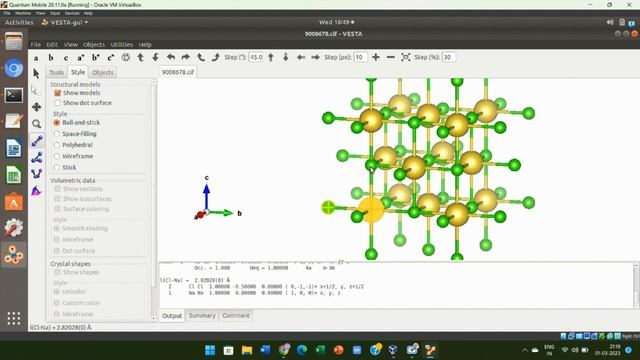Select Stick style

coord(57,167)
